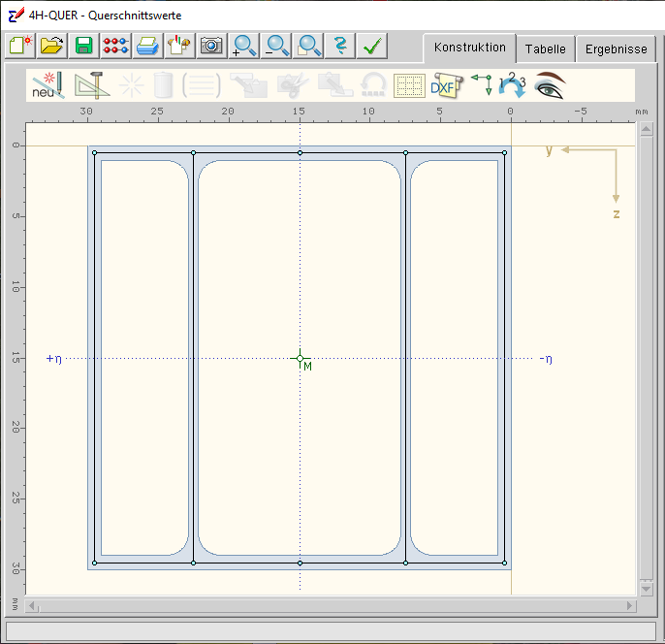Switch to the Tabelle tab
The width and height of the screenshot is (665, 644).
pos(545,48)
